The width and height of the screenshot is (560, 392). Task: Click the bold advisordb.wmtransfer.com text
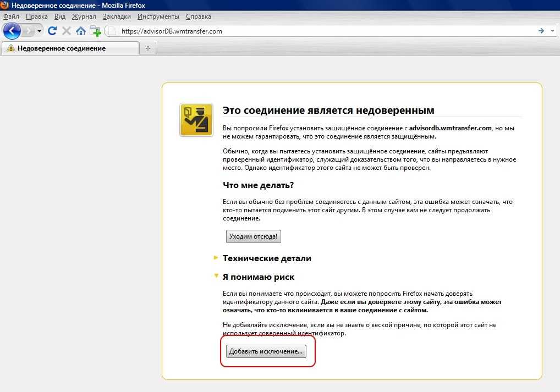[451, 128]
